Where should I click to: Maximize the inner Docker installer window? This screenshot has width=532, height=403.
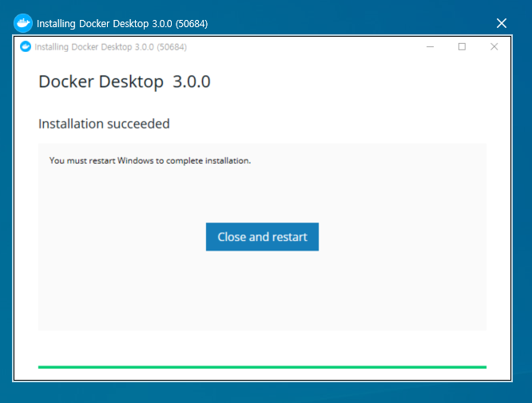tap(462, 46)
